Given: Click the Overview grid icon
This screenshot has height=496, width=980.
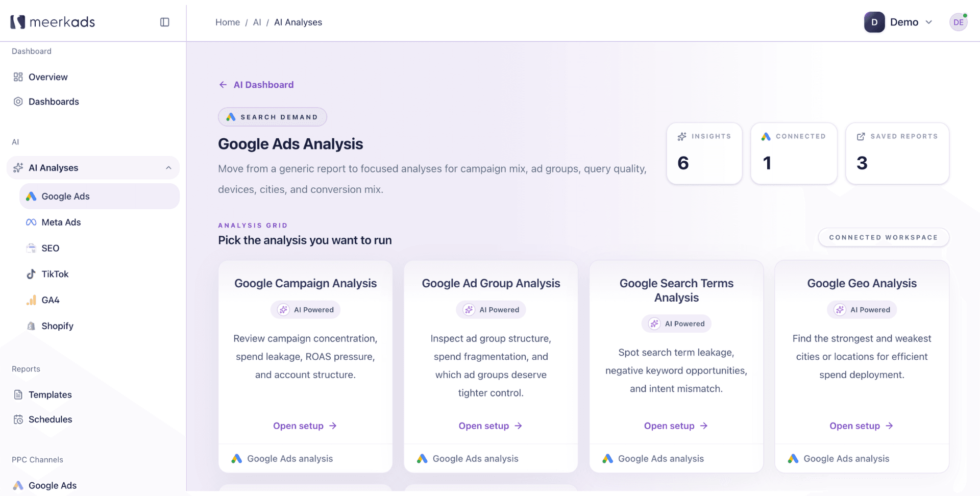Looking at the screenshot, I should pyautogui.click(x=18, y=77).
